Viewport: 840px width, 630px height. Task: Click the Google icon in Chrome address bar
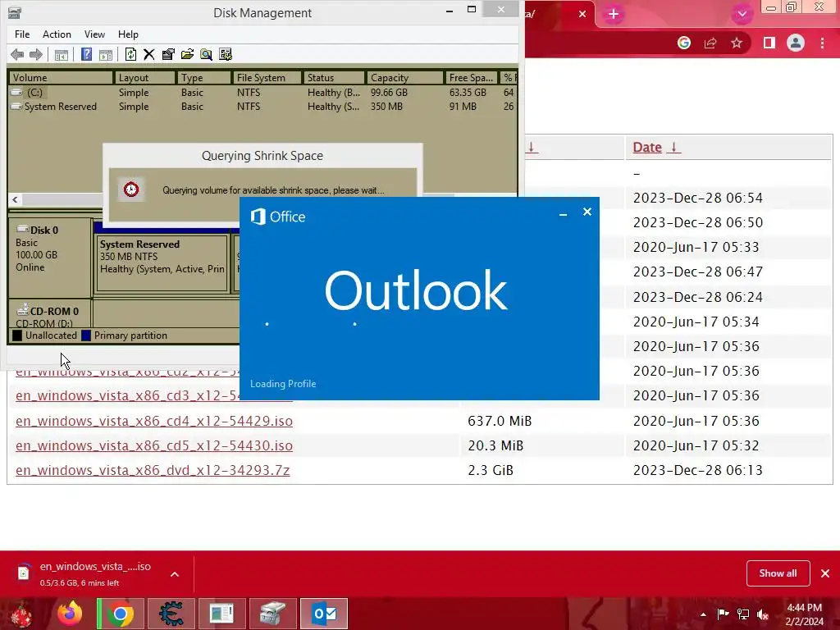684,43
